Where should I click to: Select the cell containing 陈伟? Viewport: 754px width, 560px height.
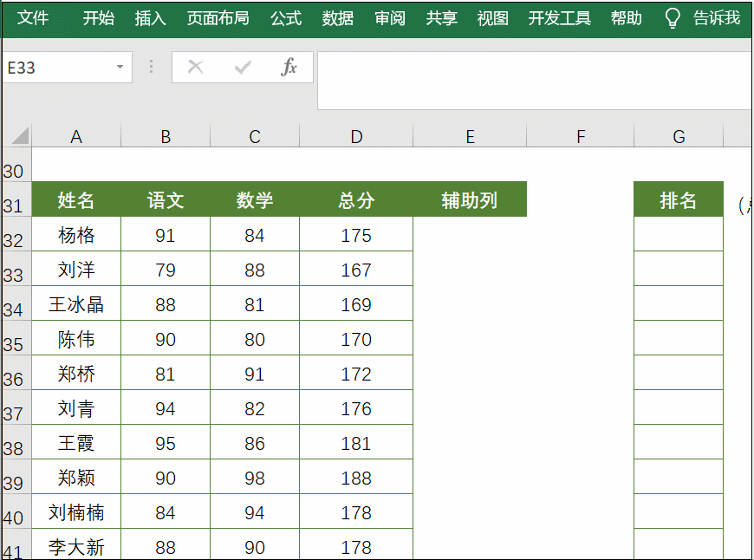[76, 338]
